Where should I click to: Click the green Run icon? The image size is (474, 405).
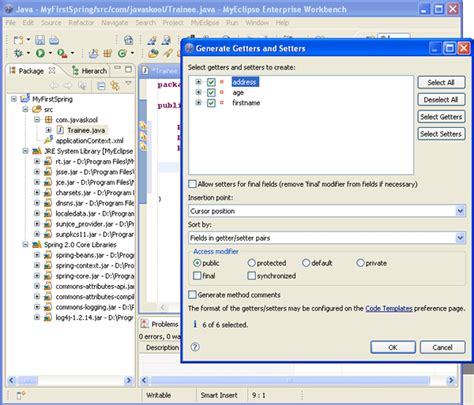[x=40, y=53]
